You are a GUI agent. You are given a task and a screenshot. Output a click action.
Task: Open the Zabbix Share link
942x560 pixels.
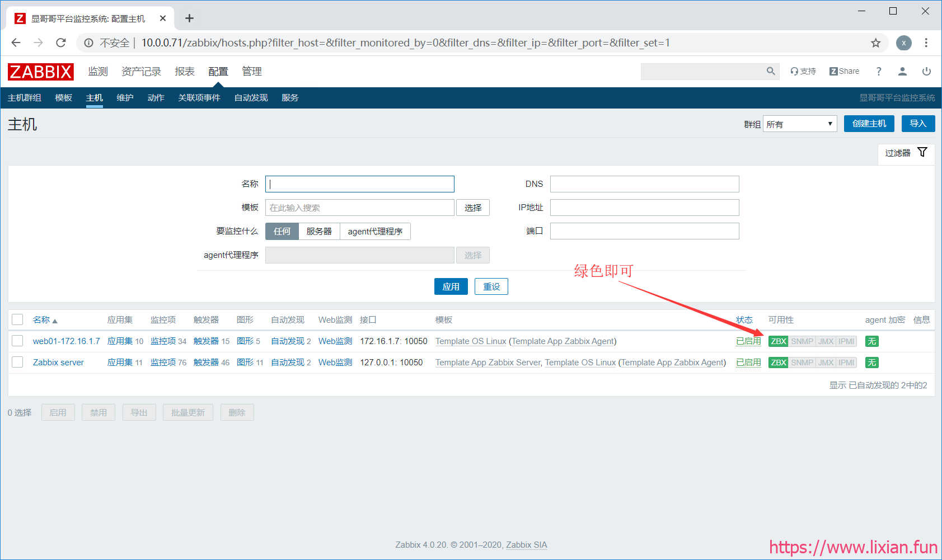[x=844, y=71]
